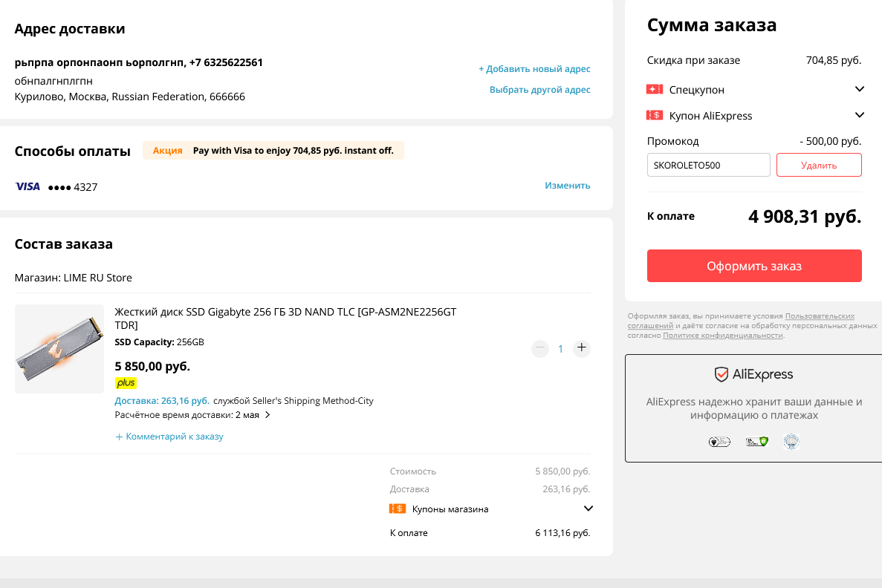
Task: Increase SSD quantity with plus button
Action: tap(582, 348)
